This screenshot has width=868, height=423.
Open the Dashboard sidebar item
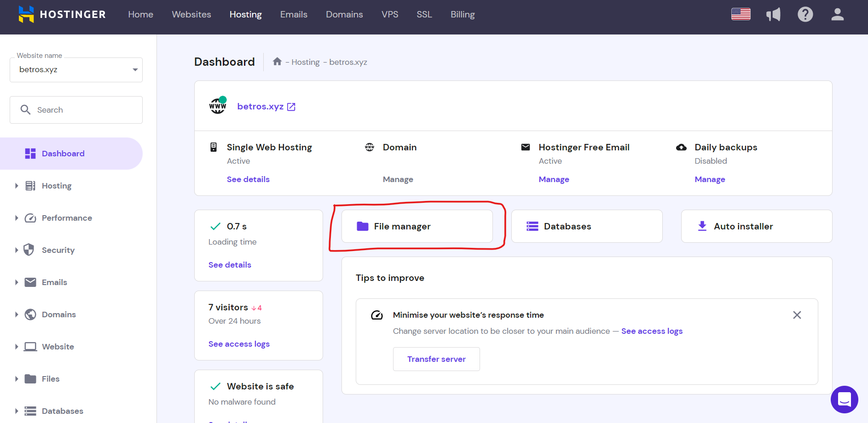pos(63,153)
